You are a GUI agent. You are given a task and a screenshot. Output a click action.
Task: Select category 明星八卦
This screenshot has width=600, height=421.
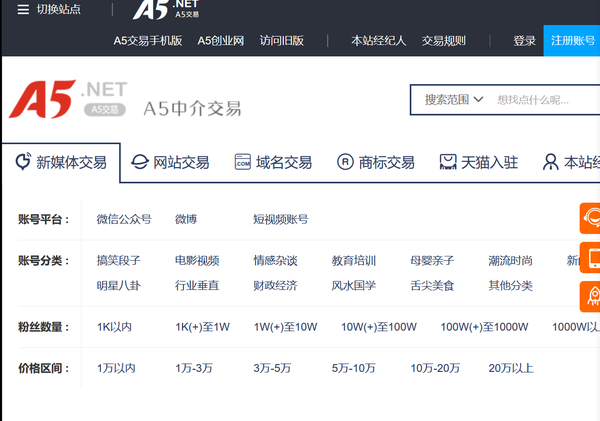119,286
